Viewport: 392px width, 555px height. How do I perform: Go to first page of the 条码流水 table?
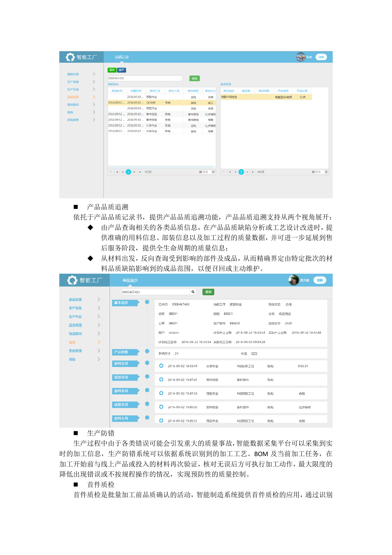pyautogui.click(x=117, y=172)
